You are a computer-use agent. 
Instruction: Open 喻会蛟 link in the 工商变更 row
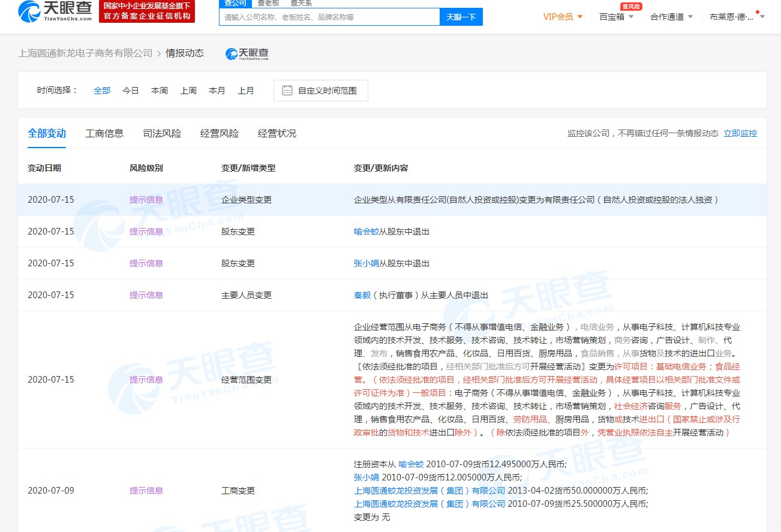(411, 464)
